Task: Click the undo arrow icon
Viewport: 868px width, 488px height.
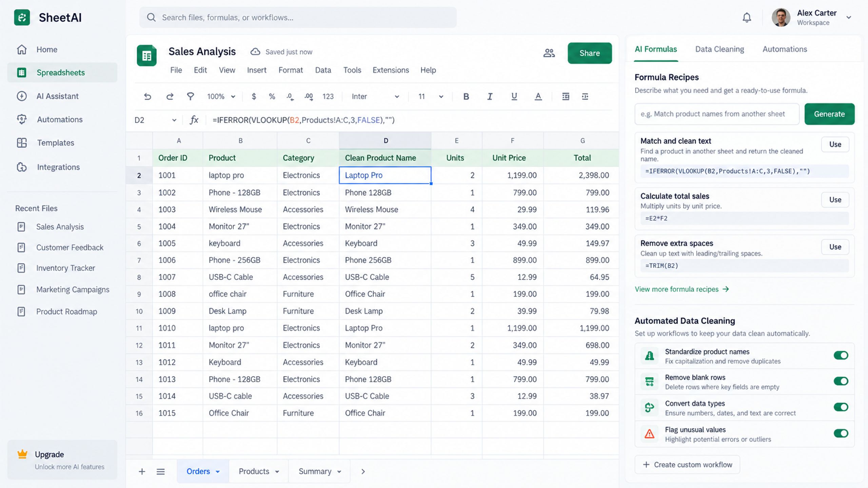Action: (147, 97)
